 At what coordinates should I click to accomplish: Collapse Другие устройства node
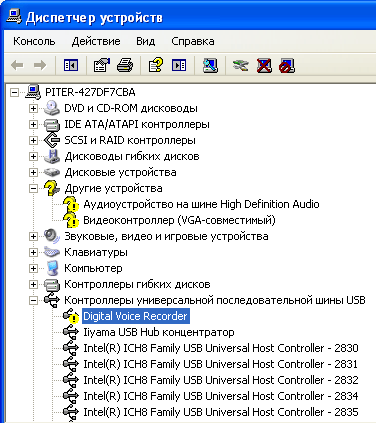click(33, 188)
